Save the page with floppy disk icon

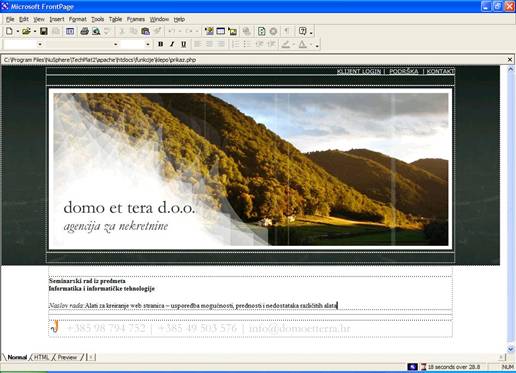pos(44,31)
